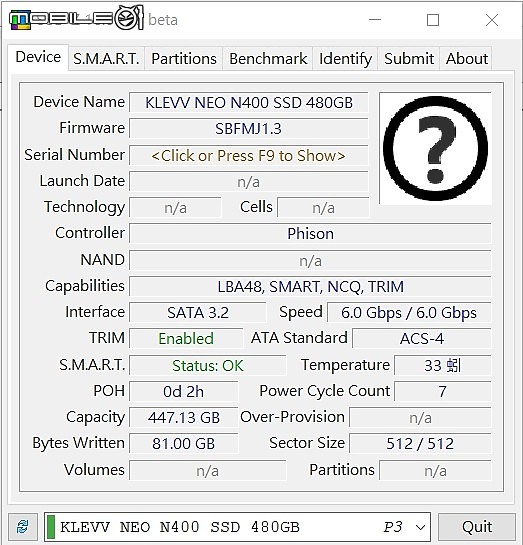Click the Mobile app logo in title bar
Image resolution: width=523 pixels, height=545 pixels.
coord(76,18)
